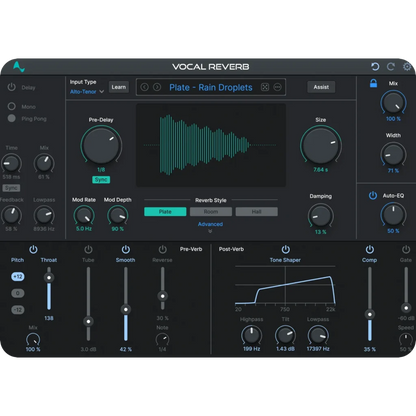Click the Damping knob
Image resolution: width=416 pixels, height=416 pixels.
click(x=320, y=216)
